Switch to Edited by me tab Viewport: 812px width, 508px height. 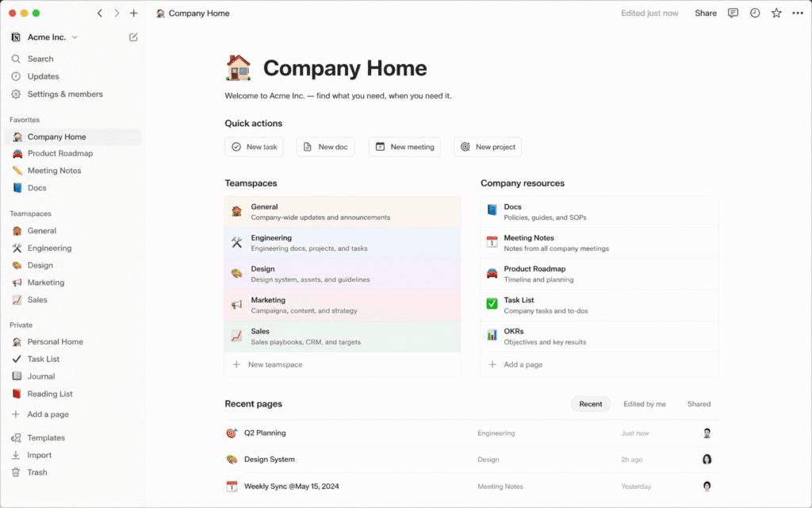click(644, 404)
